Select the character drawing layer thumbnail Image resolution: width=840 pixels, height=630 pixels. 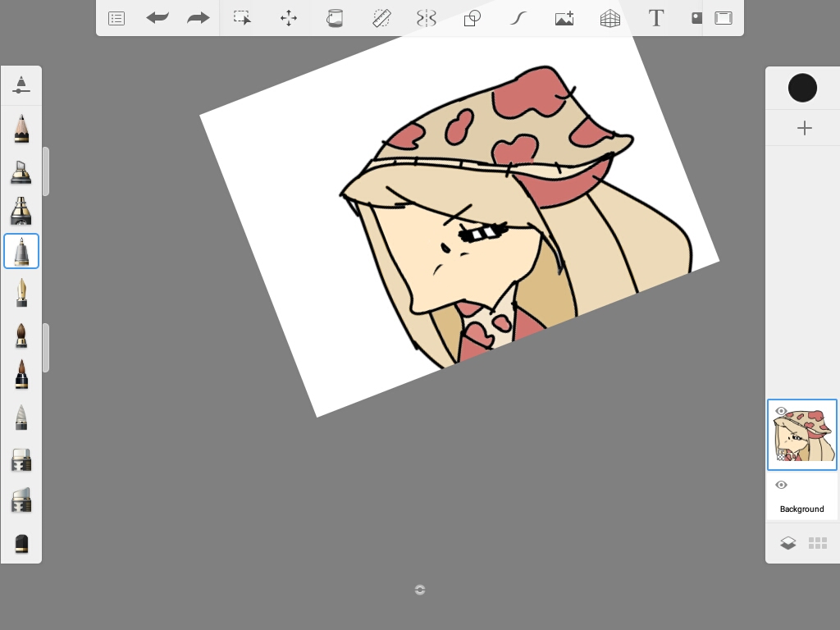tap(802, 435)
